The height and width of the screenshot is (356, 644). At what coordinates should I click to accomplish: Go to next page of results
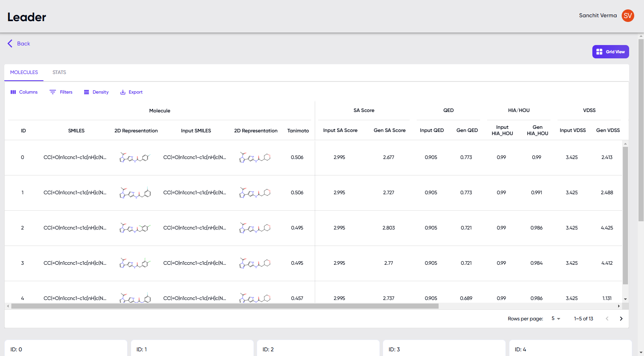click(x=621, y=319)
